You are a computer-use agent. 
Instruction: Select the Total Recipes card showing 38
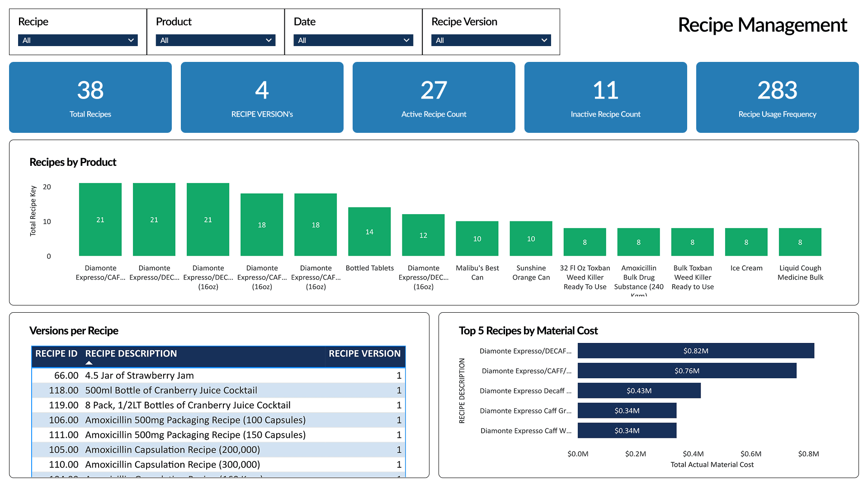point(90,97)
